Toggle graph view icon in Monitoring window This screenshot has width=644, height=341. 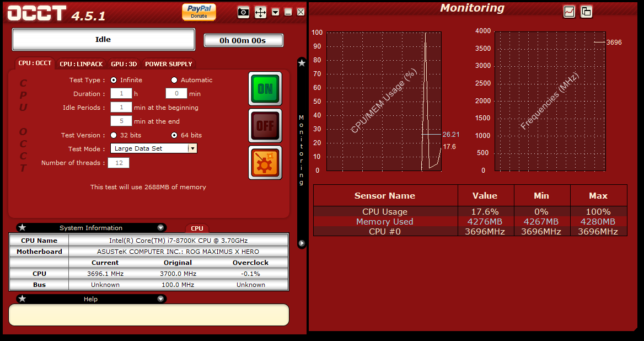click(x=569, y=12)
